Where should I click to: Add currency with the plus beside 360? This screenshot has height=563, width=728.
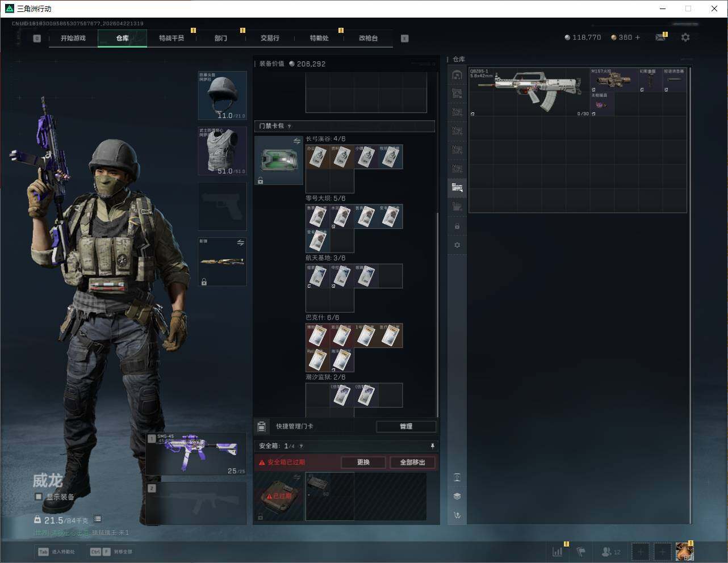(x=638, y=37)
